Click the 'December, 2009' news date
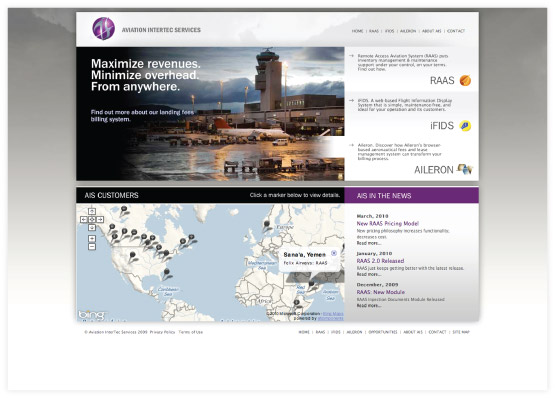This screenshot has width=555, height=398. 377,285
